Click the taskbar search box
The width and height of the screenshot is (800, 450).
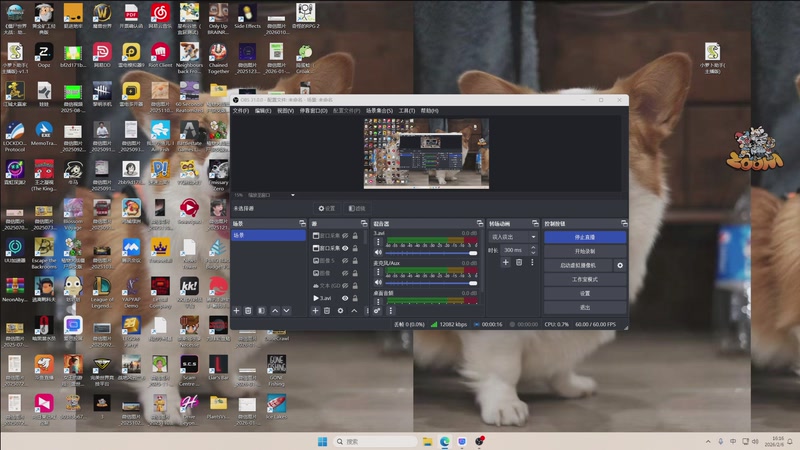375,441
